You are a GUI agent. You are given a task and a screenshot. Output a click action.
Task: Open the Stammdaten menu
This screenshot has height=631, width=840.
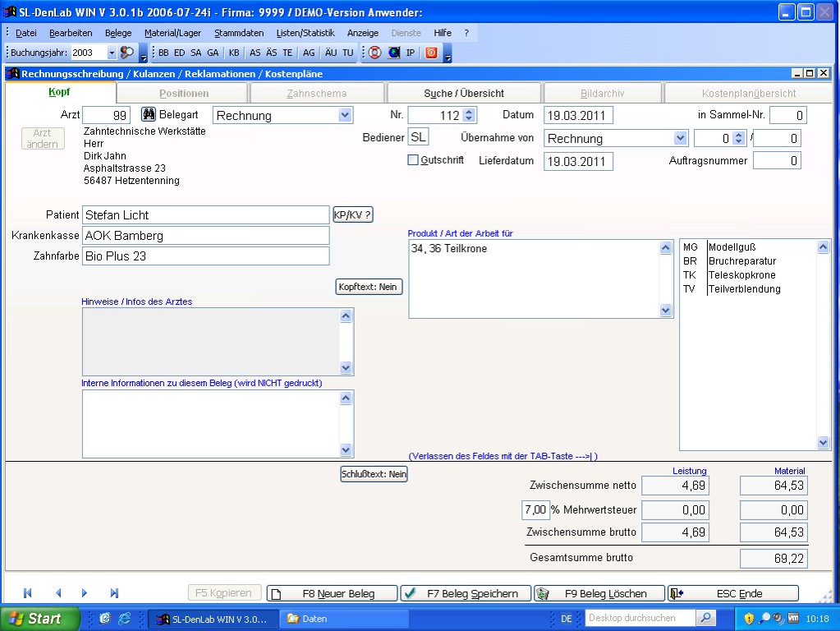point(239,33)
